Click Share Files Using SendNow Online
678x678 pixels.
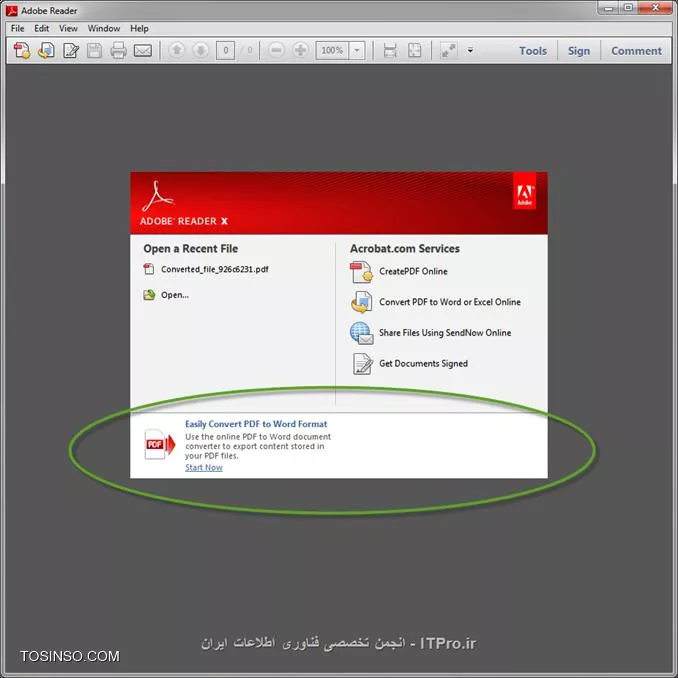[445, 333]
